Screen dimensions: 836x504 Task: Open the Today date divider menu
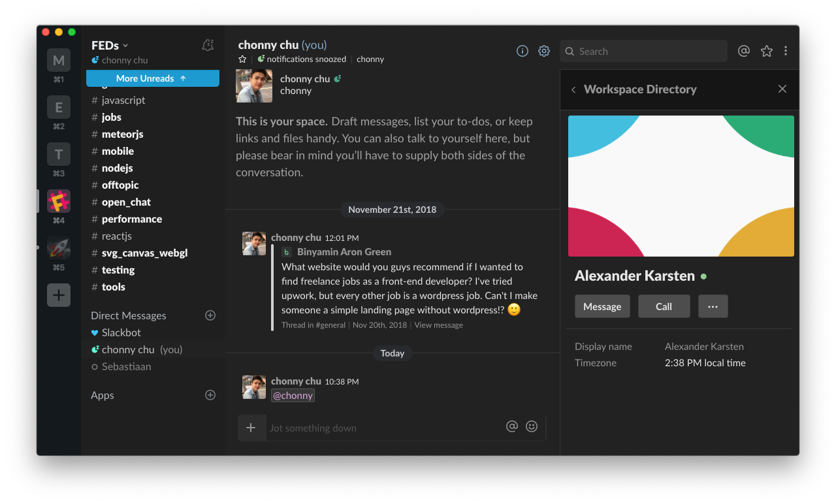point(393,353)
